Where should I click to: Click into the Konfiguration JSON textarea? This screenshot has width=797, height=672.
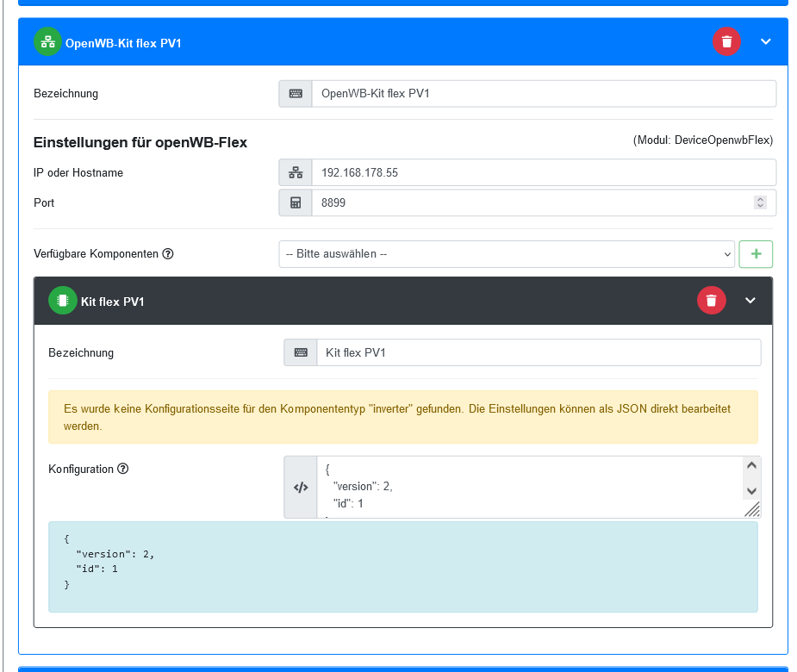pos(530,488)
